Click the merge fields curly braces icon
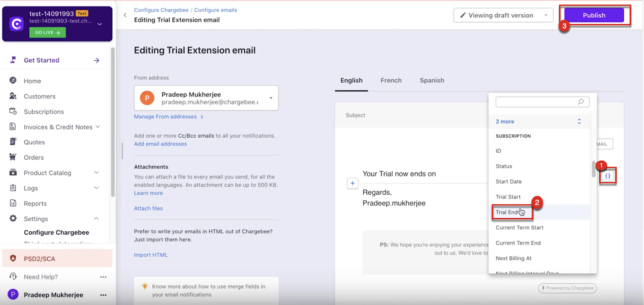 [x=607, y=176]
